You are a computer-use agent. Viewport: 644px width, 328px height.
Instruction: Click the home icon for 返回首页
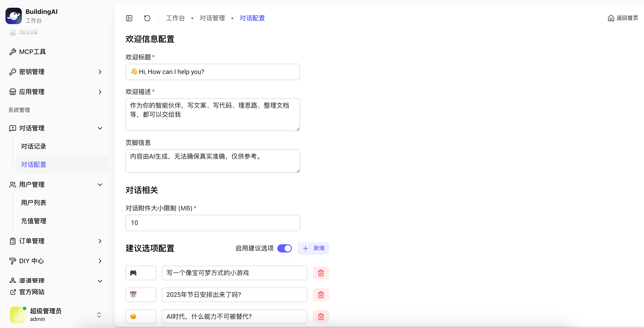pyautogui.click(x=611, y=18)
